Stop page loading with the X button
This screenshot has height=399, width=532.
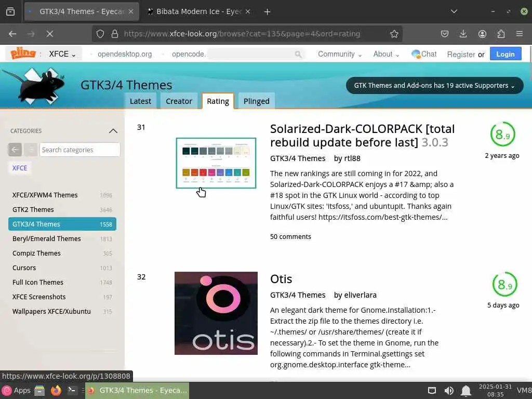coord(49,34)
